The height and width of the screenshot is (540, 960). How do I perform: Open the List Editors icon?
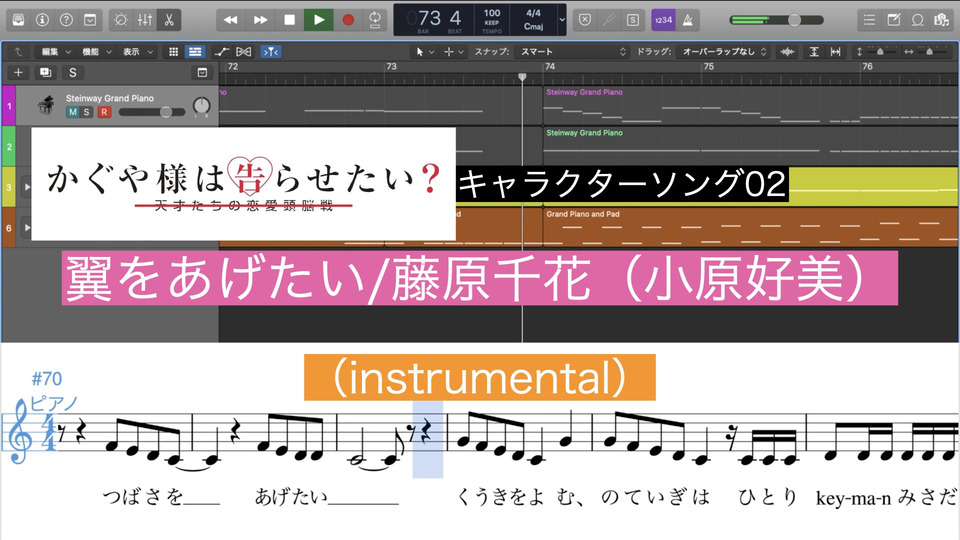pyautogui.click(x=869, y=20)
